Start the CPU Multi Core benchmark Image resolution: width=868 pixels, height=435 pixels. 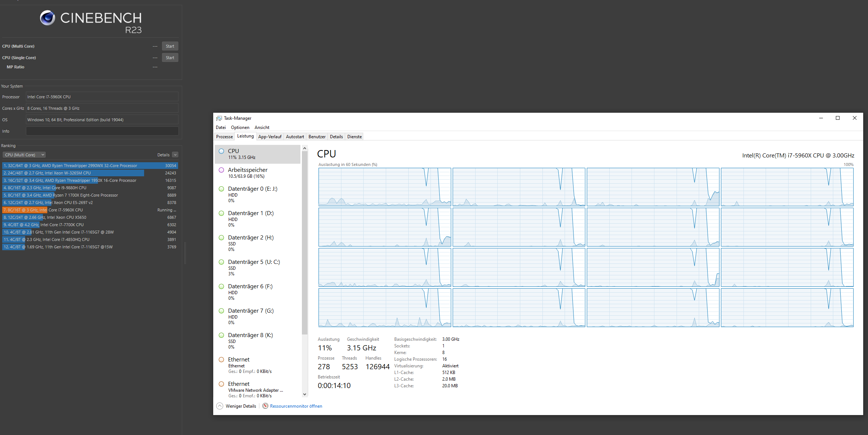click(x=170, y=46)
